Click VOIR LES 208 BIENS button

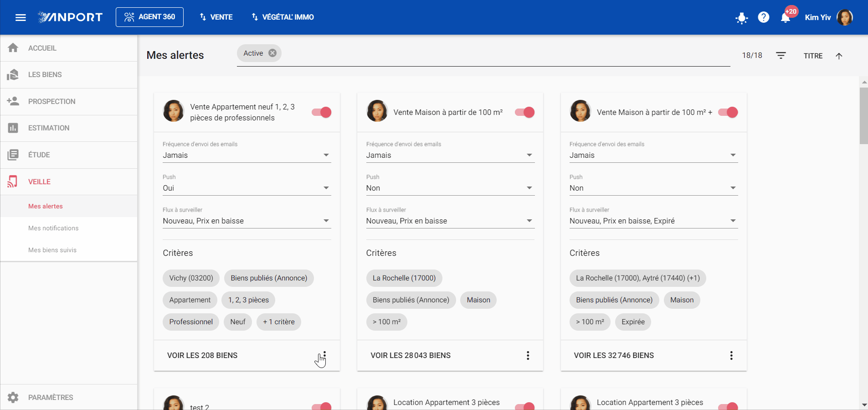tap(202, 355)
